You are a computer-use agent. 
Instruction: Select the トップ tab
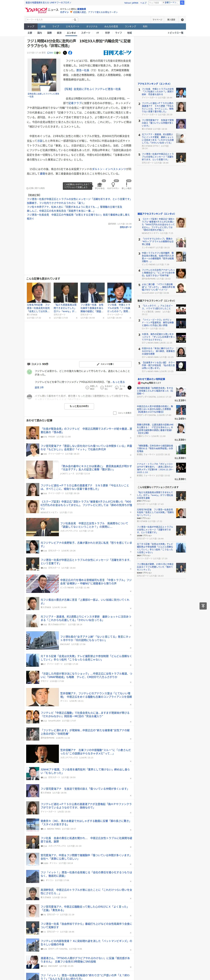[31, 27]
